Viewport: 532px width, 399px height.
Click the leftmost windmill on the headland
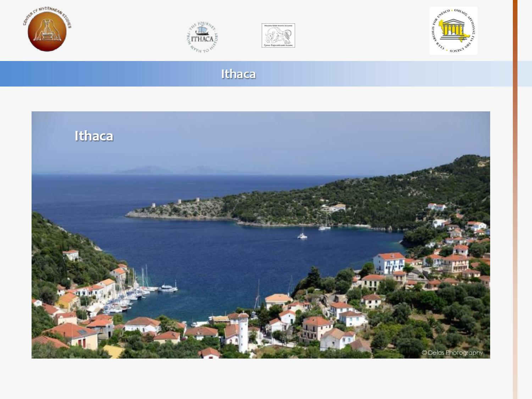pos(154,205)
